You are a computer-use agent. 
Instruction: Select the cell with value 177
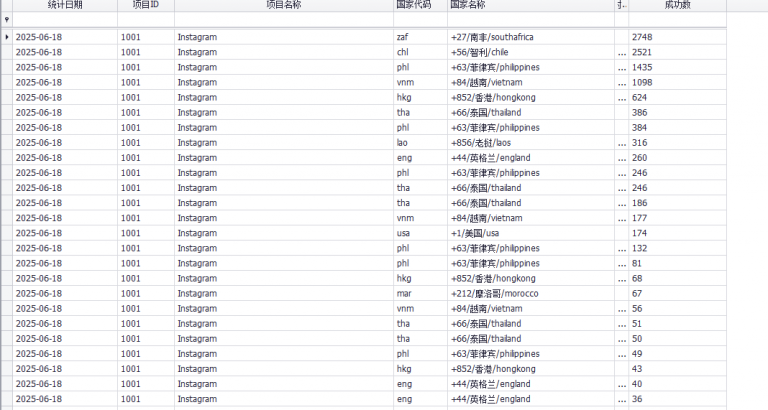(x=678, y=218)
